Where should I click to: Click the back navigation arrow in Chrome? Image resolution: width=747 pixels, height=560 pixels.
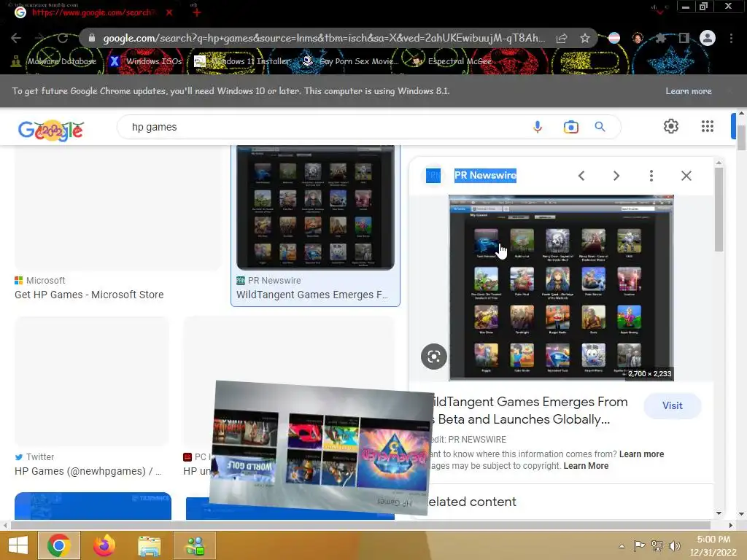(16, 38)
